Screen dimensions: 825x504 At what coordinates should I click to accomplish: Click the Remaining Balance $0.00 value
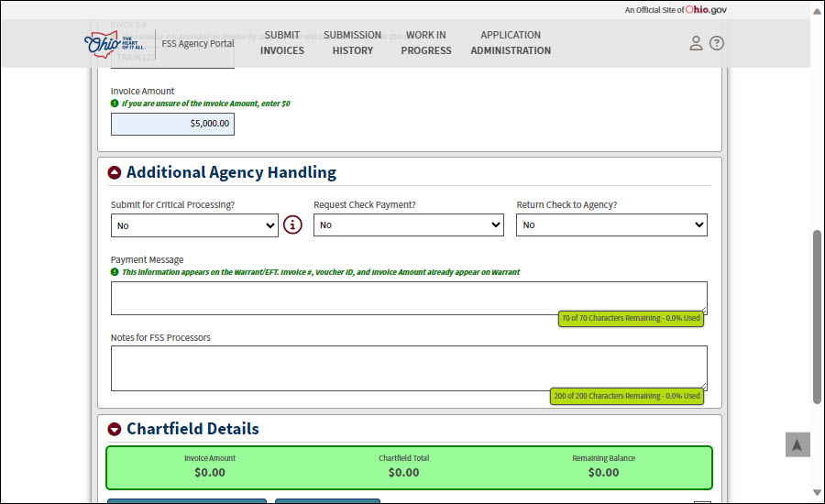[x=603, y=473]
